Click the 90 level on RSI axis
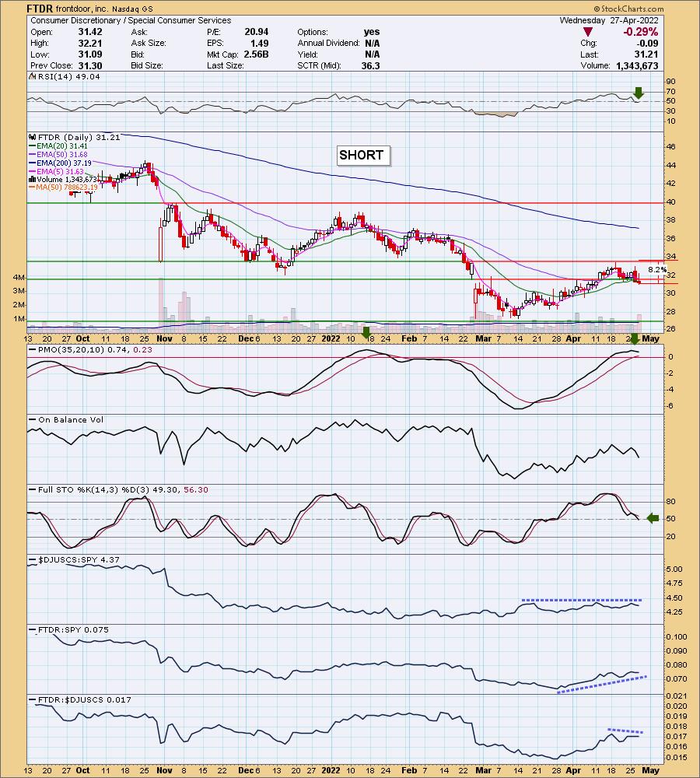700x778 pixels. pos(670,82)
